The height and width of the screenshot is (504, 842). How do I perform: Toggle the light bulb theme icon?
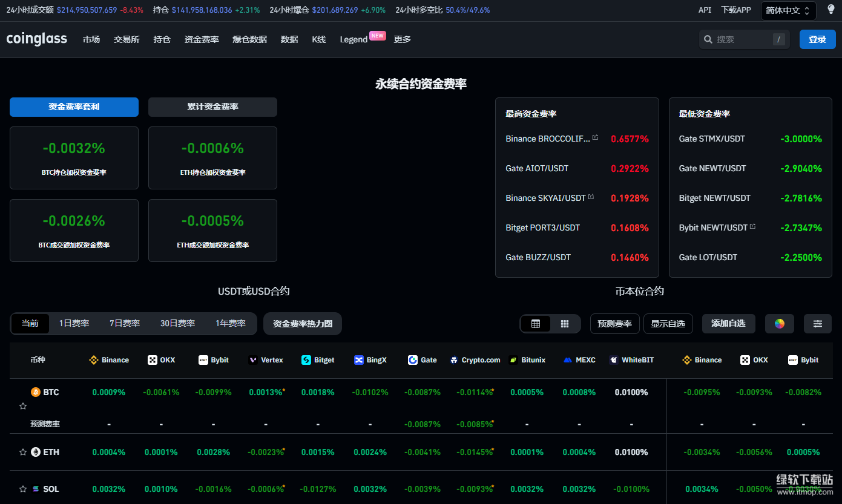(831, 10)
